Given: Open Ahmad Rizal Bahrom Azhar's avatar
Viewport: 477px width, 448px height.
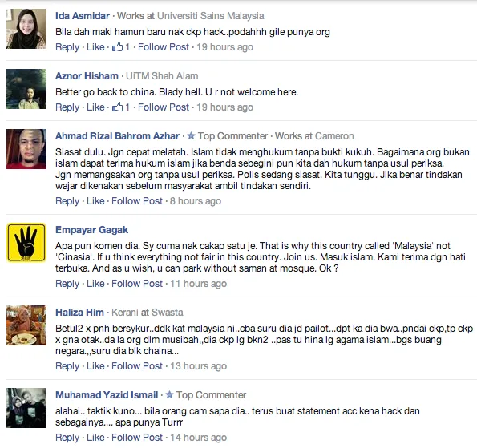Looking at the screenshot, I should (x=26, y=149).
